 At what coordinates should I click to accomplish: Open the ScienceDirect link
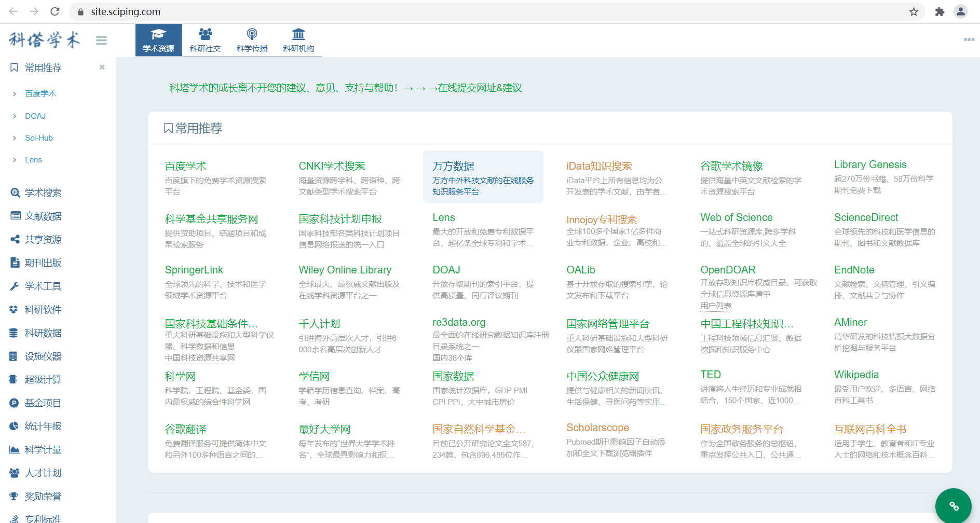(866, 217)
